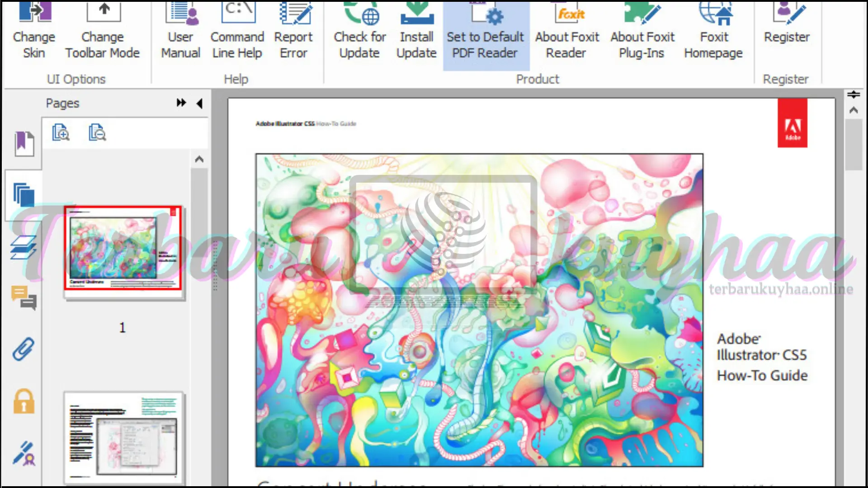Open About Foxit Plug-Ins

click(642, 31)
